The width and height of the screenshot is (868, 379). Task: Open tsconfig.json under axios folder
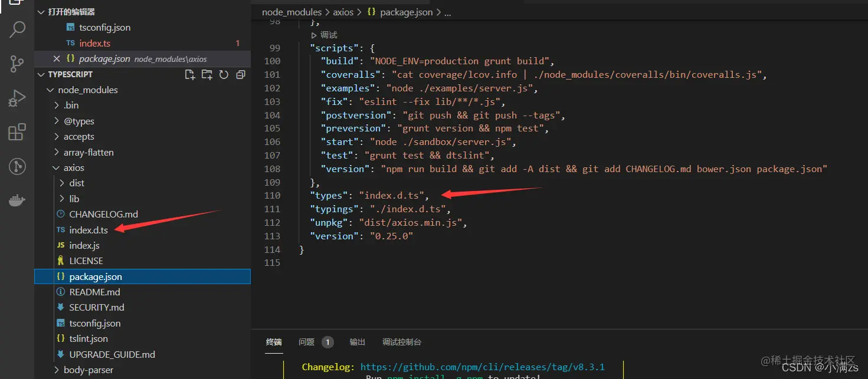[x=95, y=323]
